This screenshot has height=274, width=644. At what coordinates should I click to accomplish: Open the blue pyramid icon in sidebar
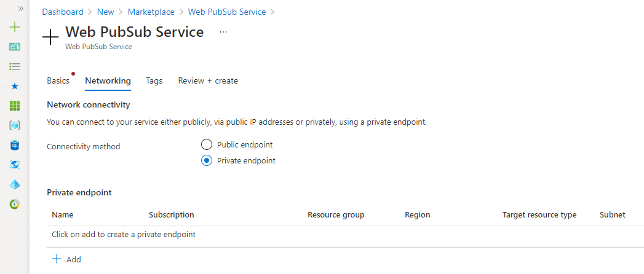15,184
